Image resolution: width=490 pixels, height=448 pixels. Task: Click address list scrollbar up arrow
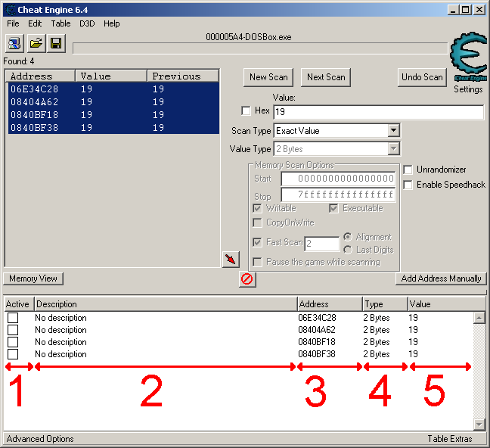pyautogui.click(x=479, y=318)
